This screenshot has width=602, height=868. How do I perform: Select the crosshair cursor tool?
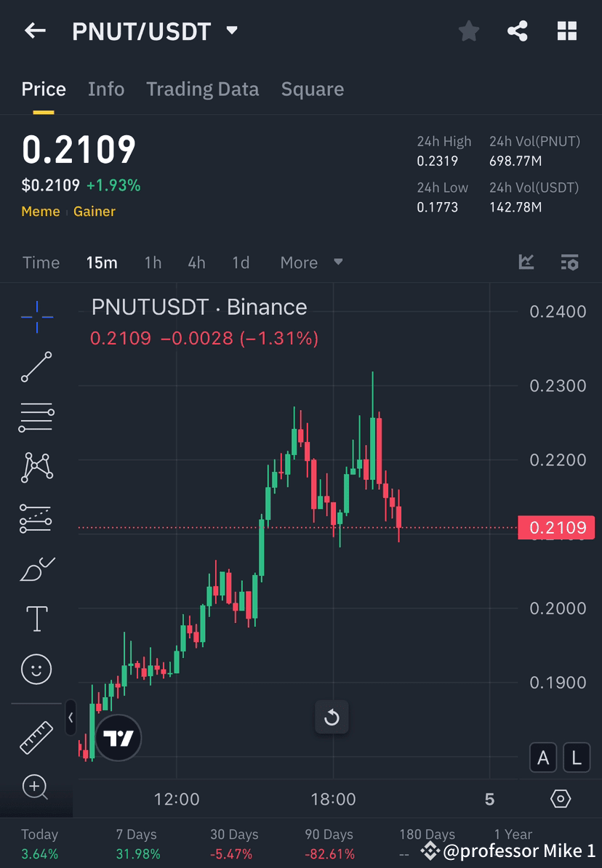(x=36, y=316)
